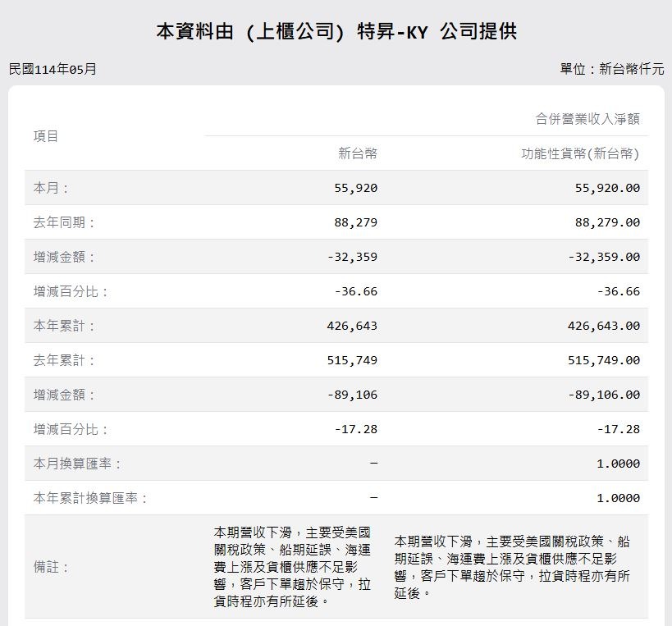Viewport: 672px width, 626px height.
Task: Click the value 88,279.00
Action: 607,222
